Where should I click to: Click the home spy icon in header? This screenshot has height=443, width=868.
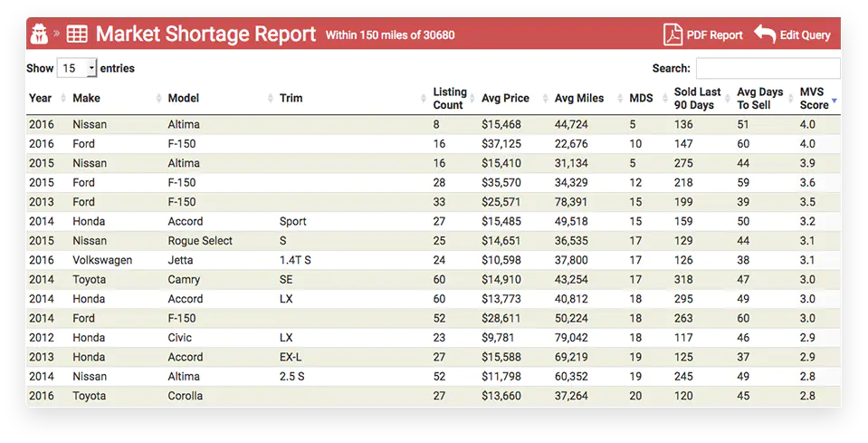click(39, 34)
